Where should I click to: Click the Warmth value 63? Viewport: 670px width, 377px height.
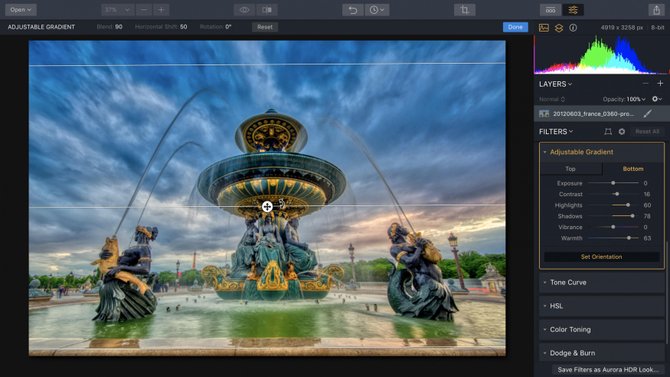[647, 238]
